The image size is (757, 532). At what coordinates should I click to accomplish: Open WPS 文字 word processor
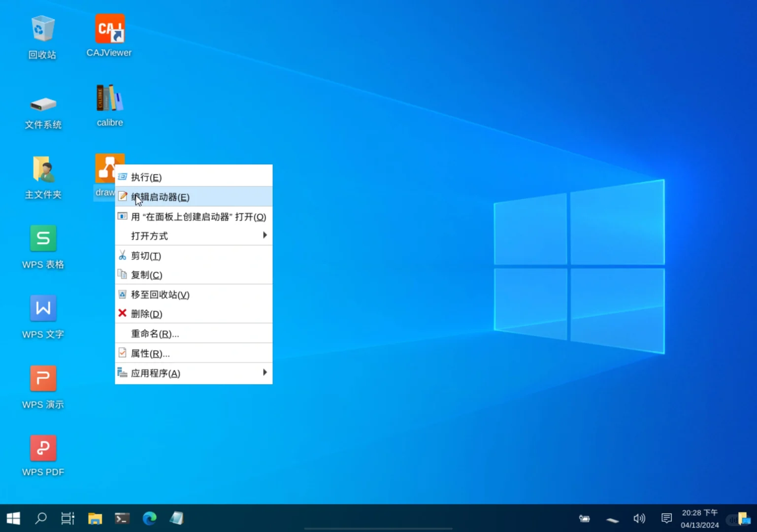[x=43, y=308]
